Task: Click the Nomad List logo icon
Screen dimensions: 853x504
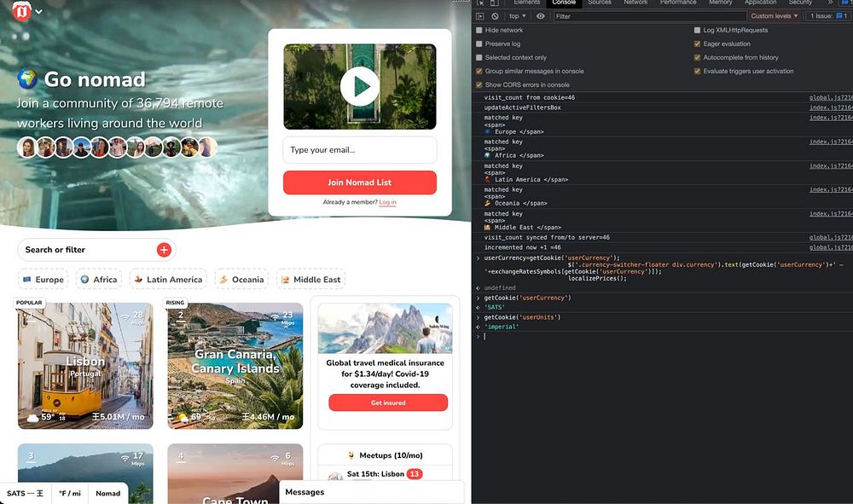Action: coord(22,11)
